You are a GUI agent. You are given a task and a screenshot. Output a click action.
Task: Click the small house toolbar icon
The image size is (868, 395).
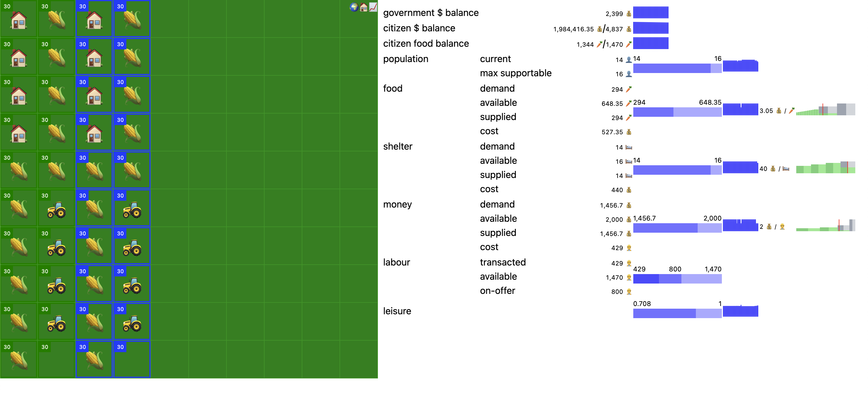point(363,7)
